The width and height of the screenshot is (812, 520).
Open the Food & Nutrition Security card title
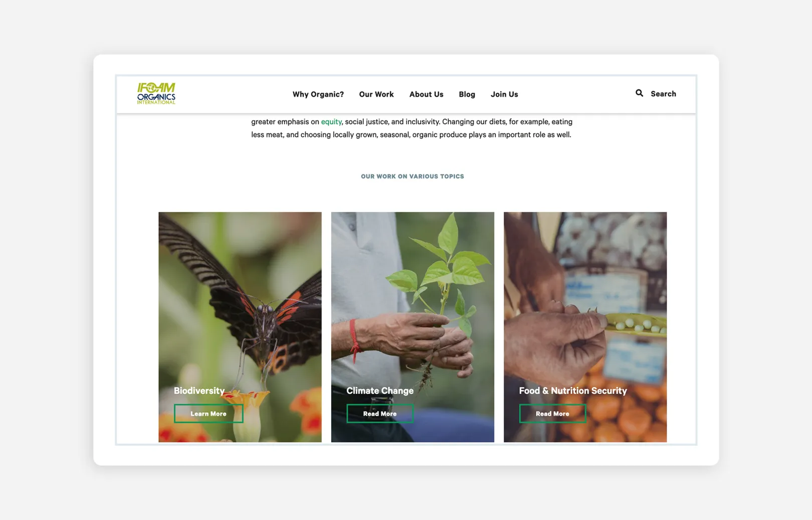point(573,391)
